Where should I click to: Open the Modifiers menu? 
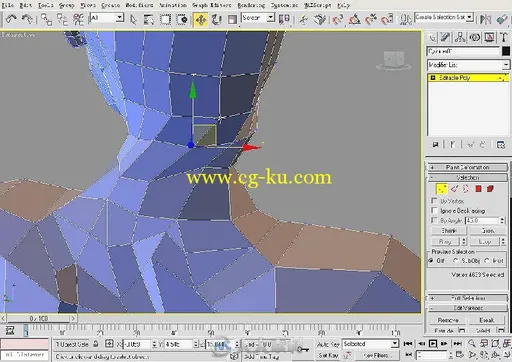click(139, 5)
